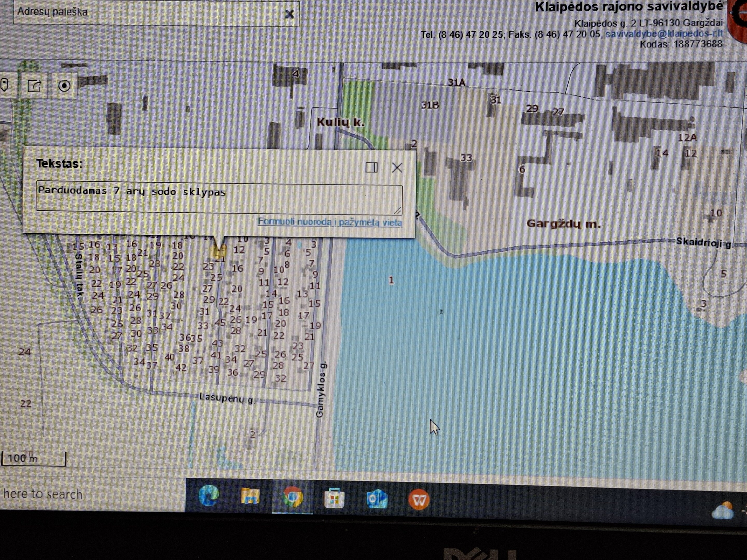Open the weather widget cloud icon
The height and width of the screenshot is (560, 747).
(722, 510)
